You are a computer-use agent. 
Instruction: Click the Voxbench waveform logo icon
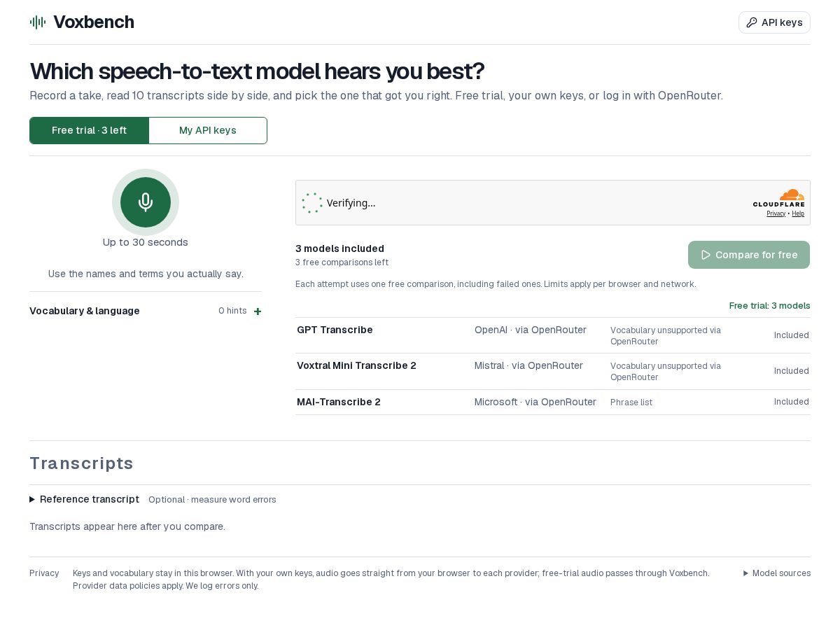pyautogui.click(x=38, y=22)
